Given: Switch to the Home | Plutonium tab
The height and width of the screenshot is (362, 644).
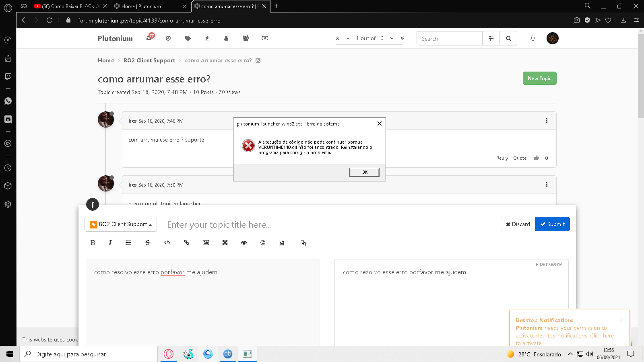Looking at the screenshot, I should 150,6.
